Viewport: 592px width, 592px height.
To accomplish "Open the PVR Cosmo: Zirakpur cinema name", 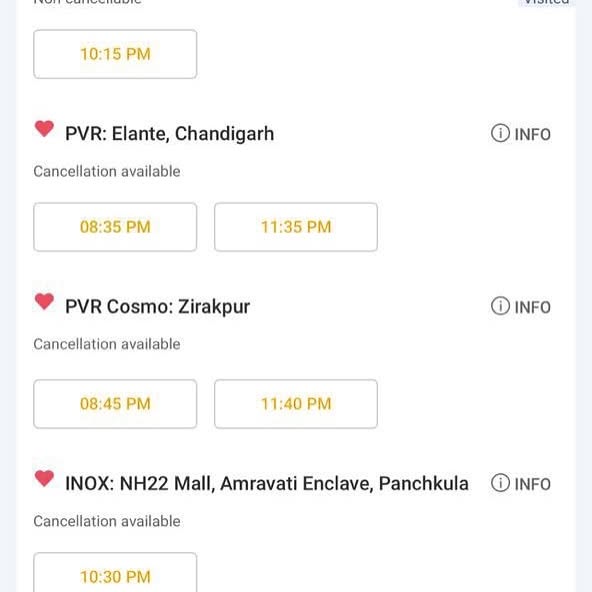I will (x=157, y=307).
